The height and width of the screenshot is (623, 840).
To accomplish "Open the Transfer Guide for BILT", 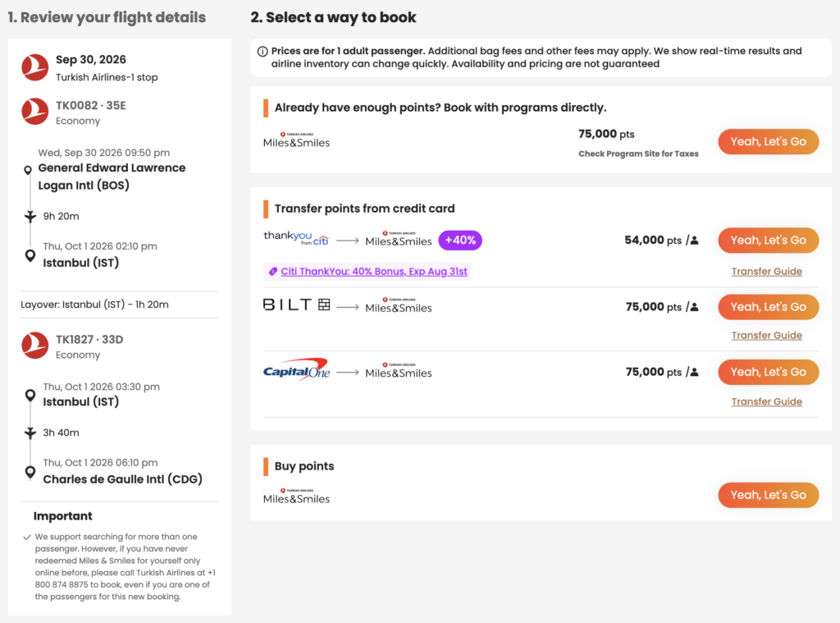I will (x=767, y=336).
